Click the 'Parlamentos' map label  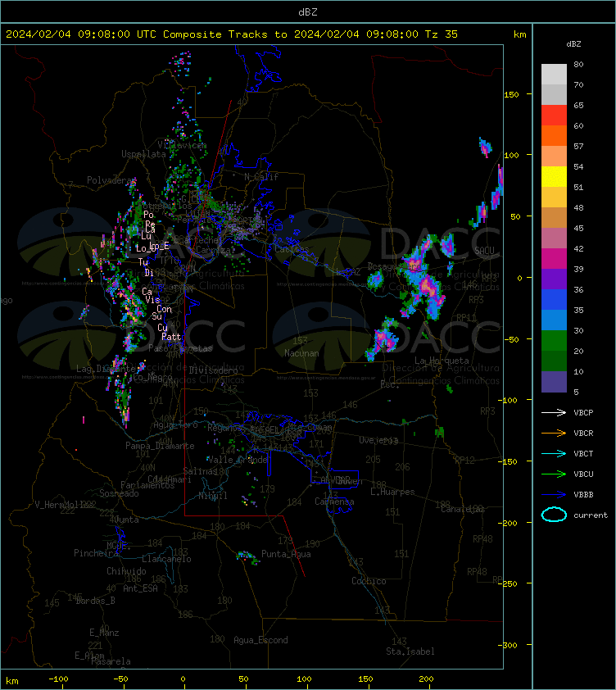point(147,484)
